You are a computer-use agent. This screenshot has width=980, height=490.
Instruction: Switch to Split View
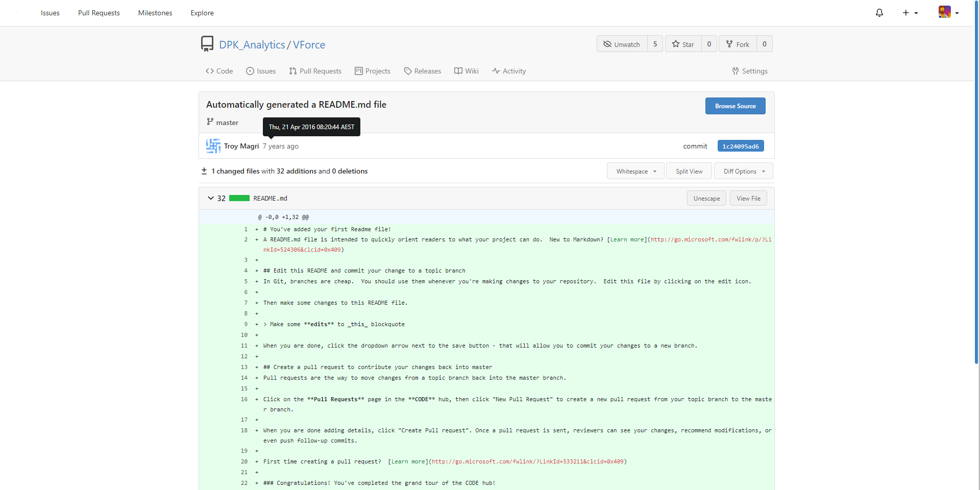coord(689,171)
